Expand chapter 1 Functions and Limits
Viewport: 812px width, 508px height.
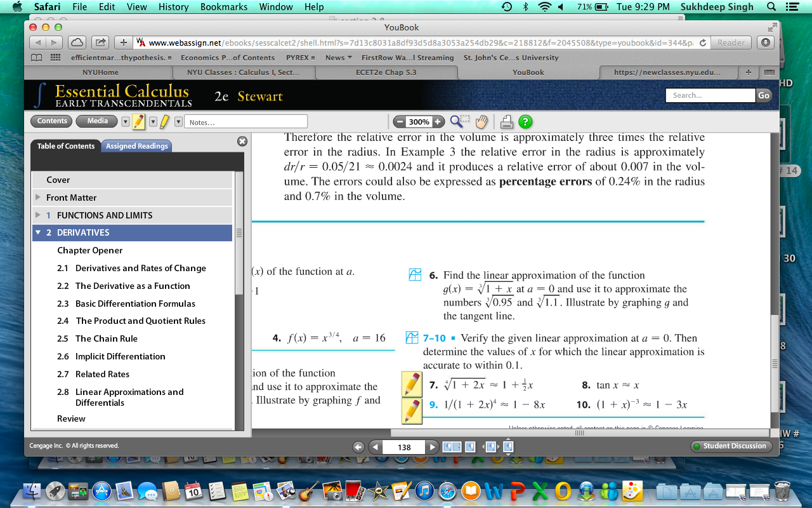pyautogui.click(x=38, y=215)
